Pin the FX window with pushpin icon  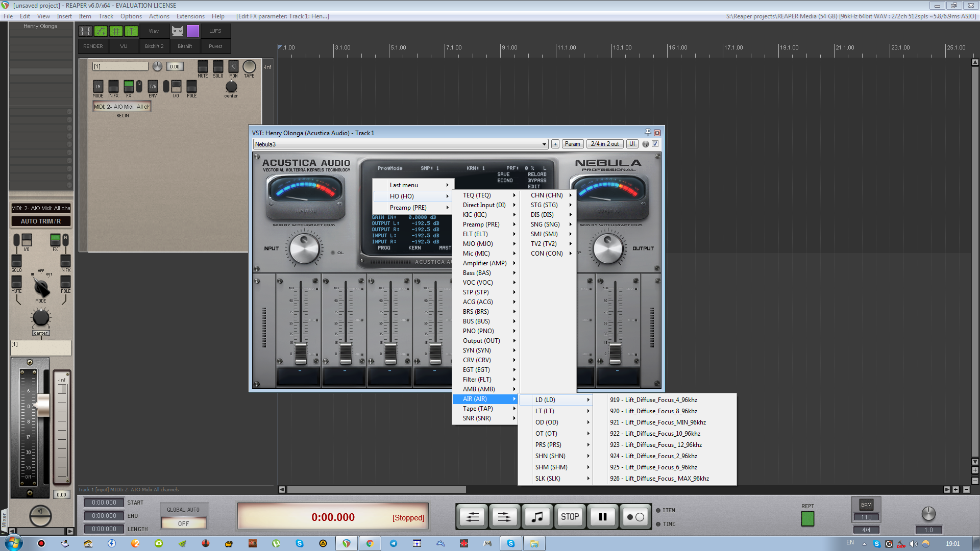click(x=648, y=132)
